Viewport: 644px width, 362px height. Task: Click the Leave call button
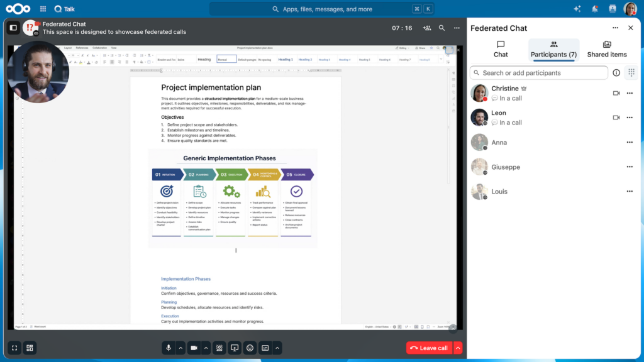429,348
